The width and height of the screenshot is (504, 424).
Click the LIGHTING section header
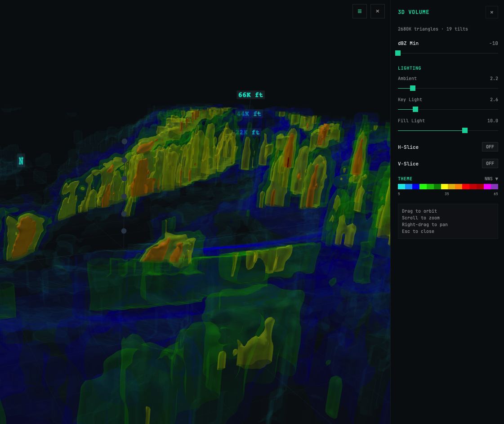point(409,68)
